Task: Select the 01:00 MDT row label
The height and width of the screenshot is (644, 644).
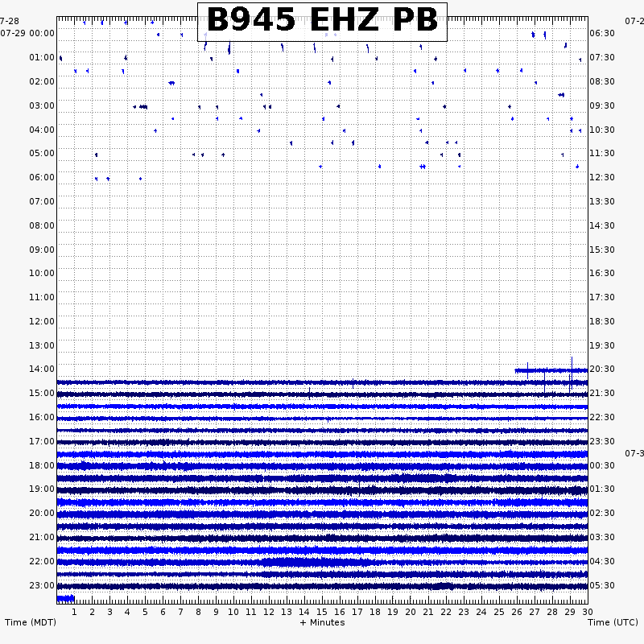Action: (x=42, y=57)
